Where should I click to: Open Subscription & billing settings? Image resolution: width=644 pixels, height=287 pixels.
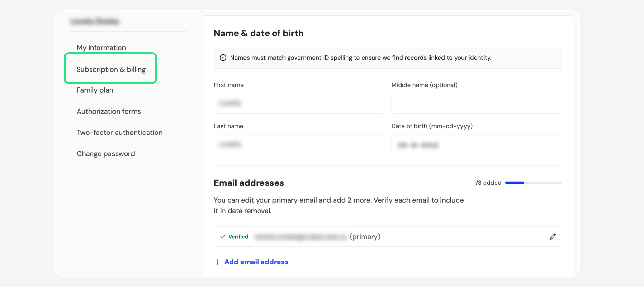111,69
